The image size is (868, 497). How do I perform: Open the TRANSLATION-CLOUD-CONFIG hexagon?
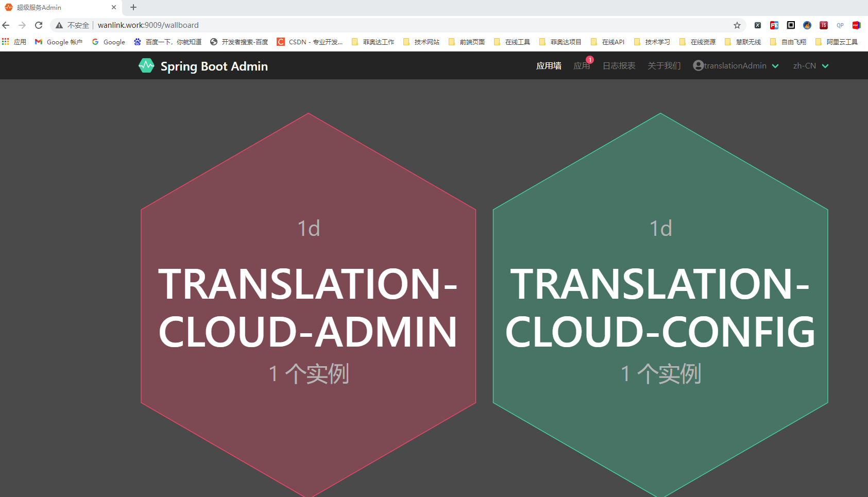pyautogui.click(x=660, y=305)
